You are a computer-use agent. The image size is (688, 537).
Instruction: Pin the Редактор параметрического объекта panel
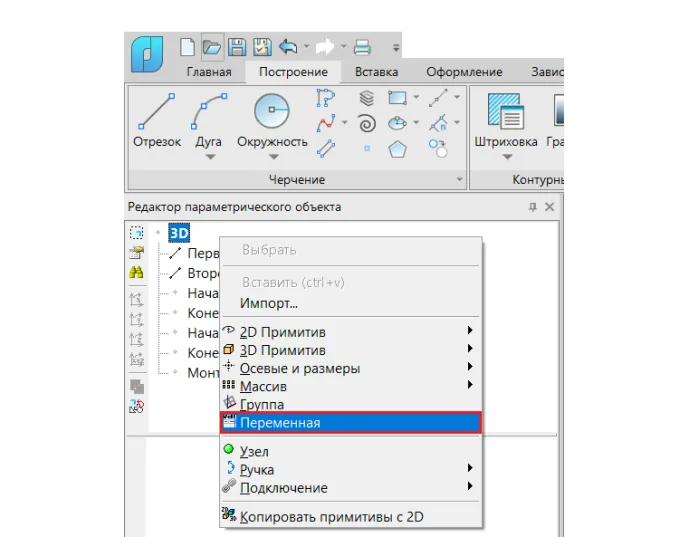click(533, 207)
